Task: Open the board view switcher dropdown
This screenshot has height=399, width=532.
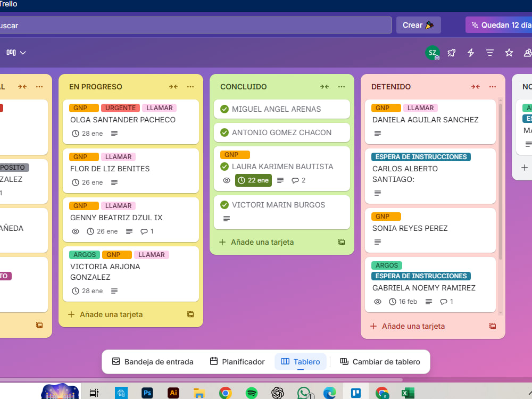Action: (x=15, y=53)
